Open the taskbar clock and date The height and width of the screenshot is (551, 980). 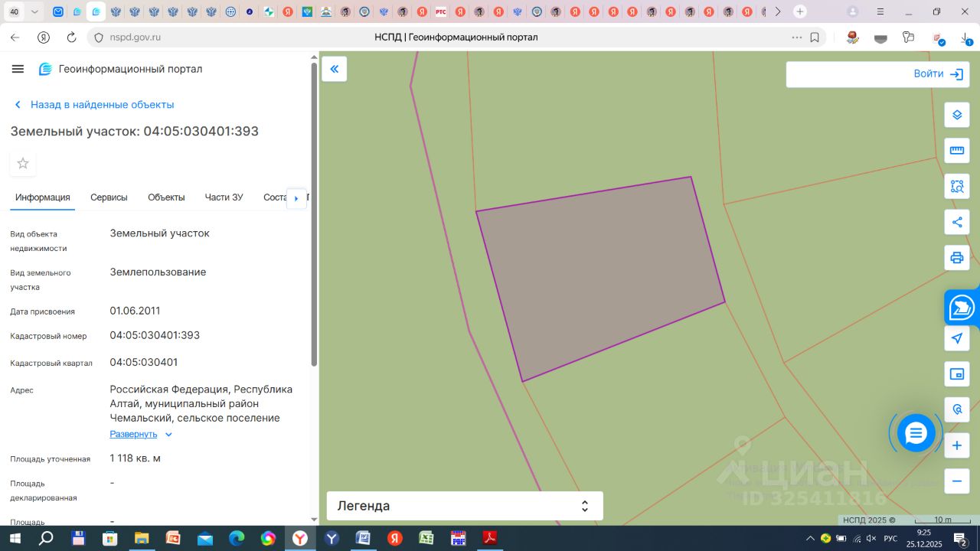tap(923, 538)
